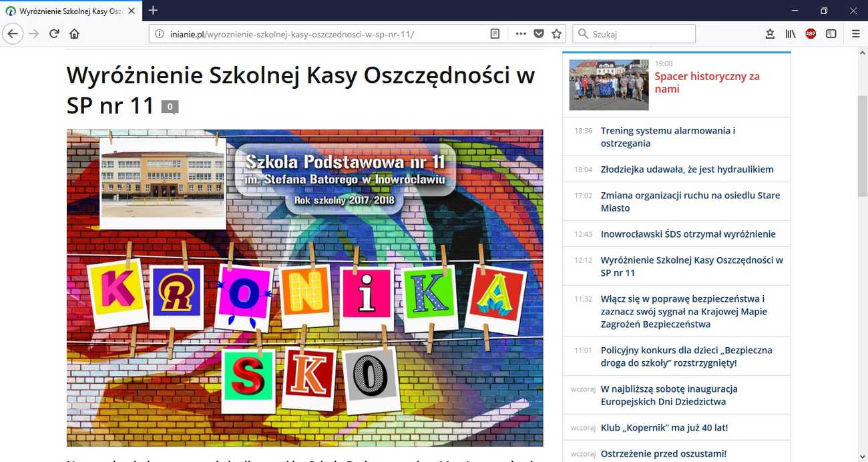
Task: Show site information for inianie.pl
Action: (160, 33)
